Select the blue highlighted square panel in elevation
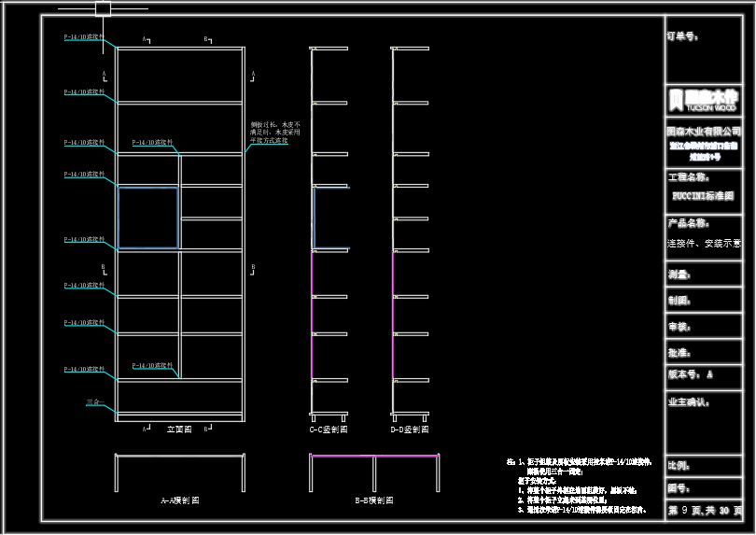This screenshot has width=756, height=535. [x=147, y=218]
